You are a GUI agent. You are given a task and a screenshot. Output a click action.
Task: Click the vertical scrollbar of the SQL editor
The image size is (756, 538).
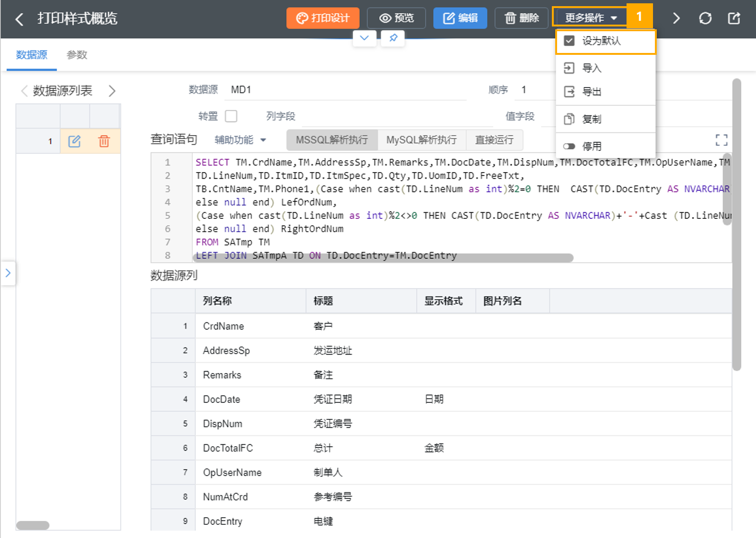tap(727, 189)
